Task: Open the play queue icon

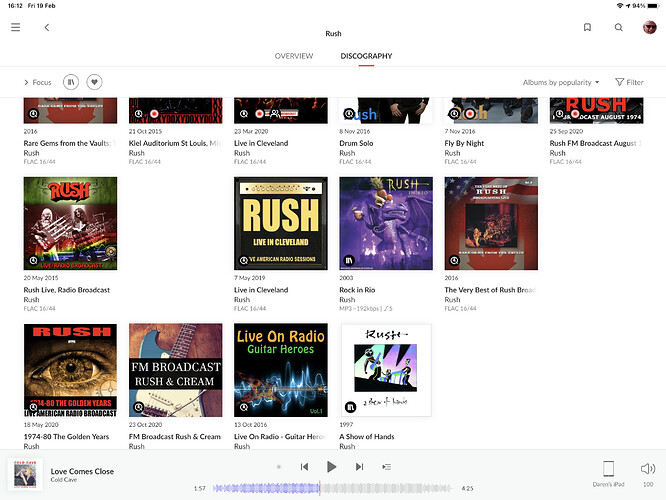Action: 387,467
